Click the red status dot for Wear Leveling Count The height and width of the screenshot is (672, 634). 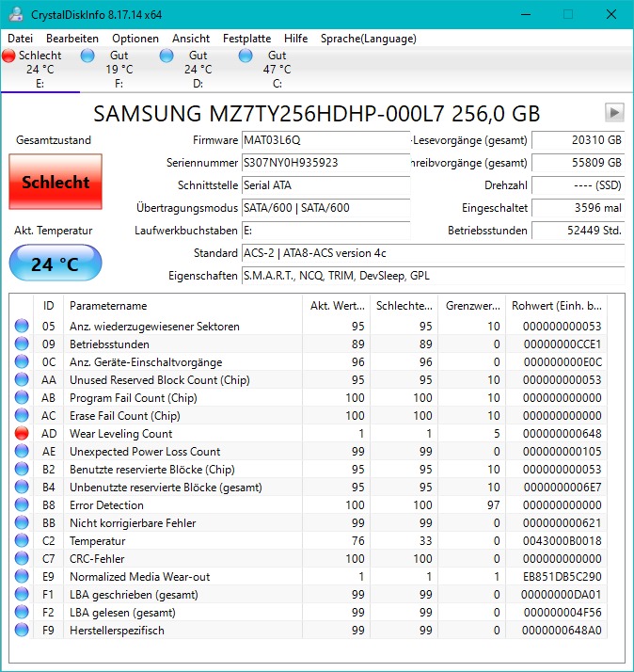22,433
